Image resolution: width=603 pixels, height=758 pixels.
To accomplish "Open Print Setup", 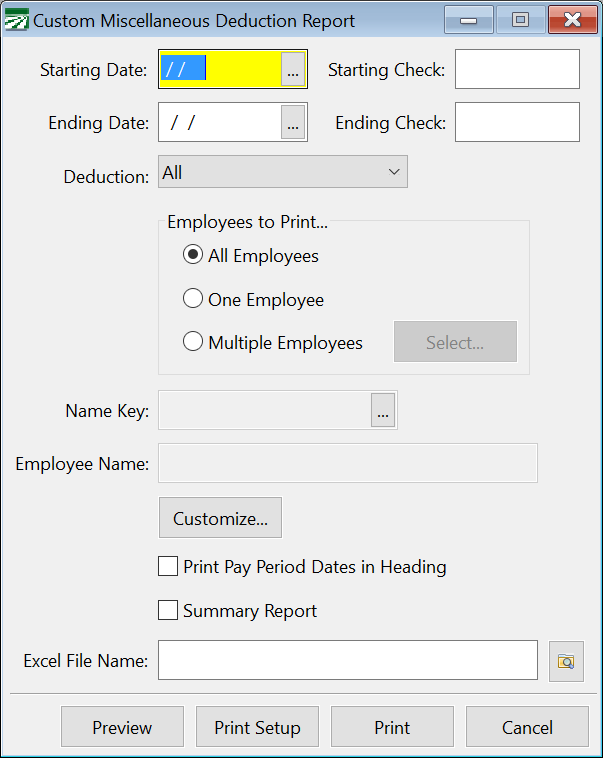I will pos(257,727).
